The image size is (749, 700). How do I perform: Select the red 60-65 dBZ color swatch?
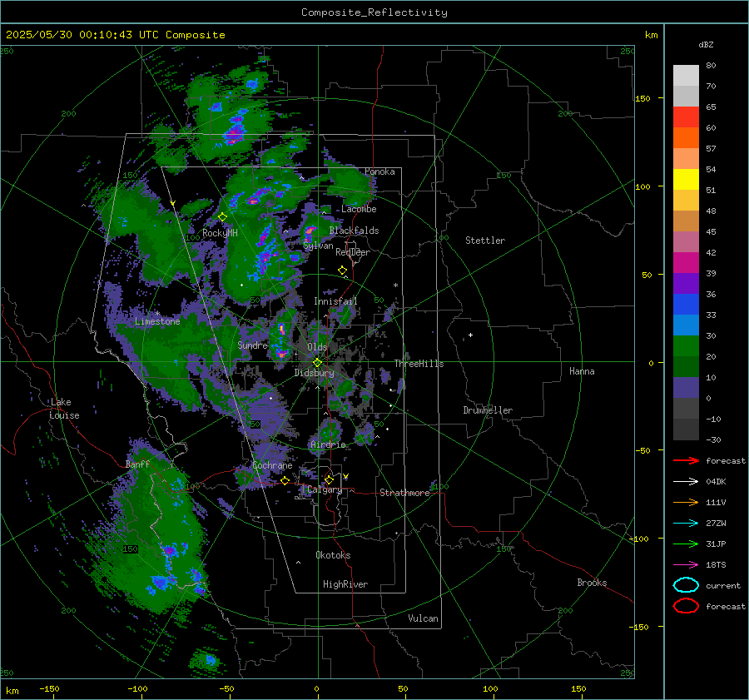(686, 117)
